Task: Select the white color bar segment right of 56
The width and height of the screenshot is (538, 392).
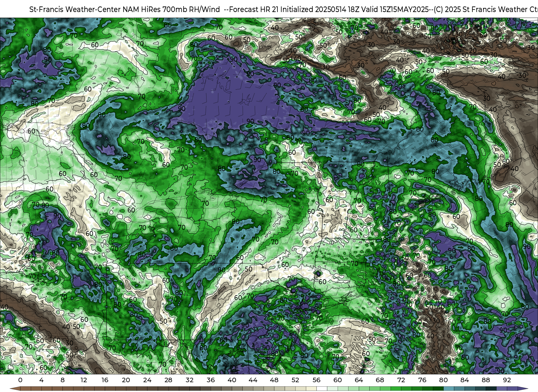Action: click(x=322, y=389)
